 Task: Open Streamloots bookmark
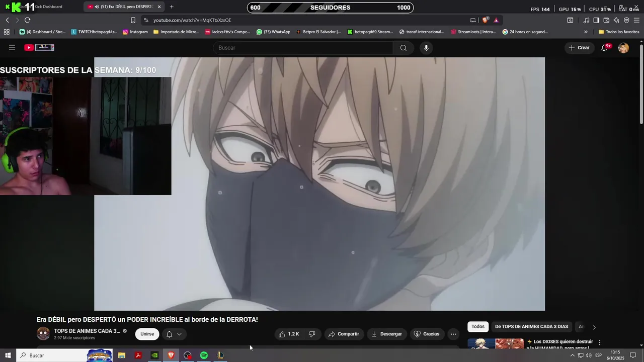[473, 32]
